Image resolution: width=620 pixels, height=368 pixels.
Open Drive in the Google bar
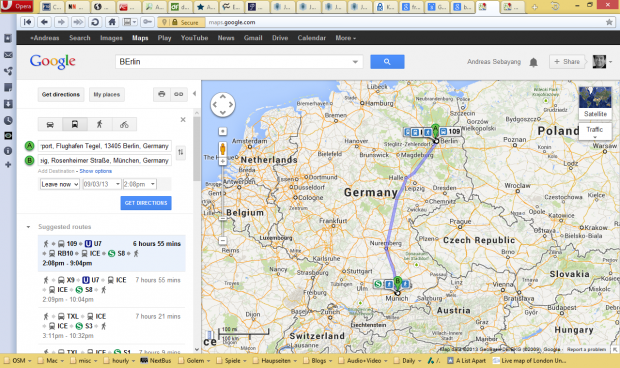(280, 38)
